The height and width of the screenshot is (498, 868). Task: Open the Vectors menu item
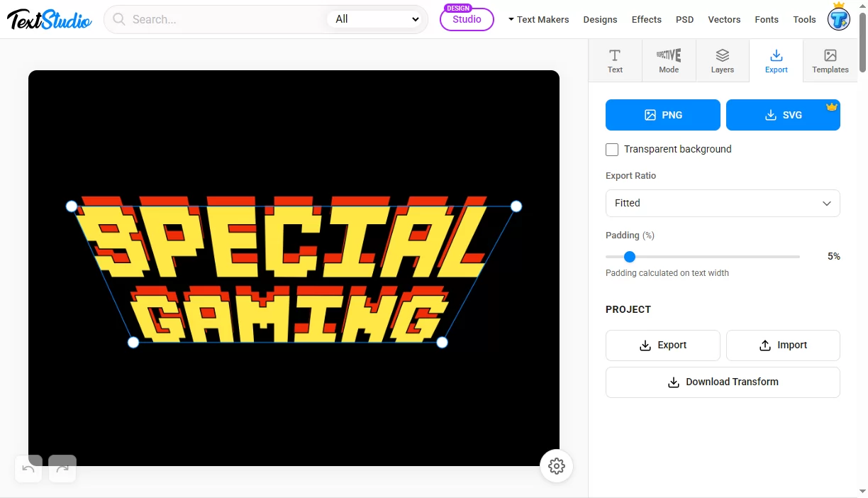coord(724,19)
